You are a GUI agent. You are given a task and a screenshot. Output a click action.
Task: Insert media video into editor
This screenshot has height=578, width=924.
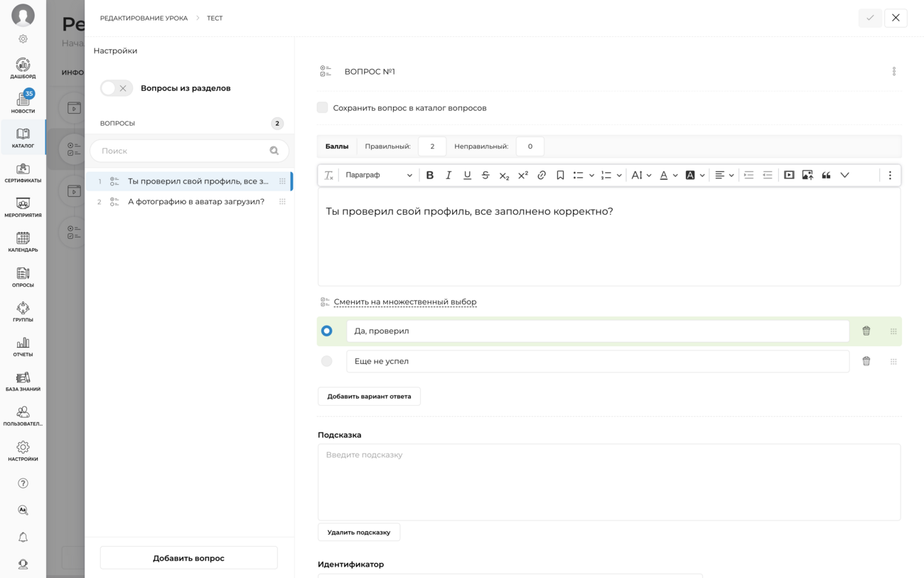coord(789,175)
